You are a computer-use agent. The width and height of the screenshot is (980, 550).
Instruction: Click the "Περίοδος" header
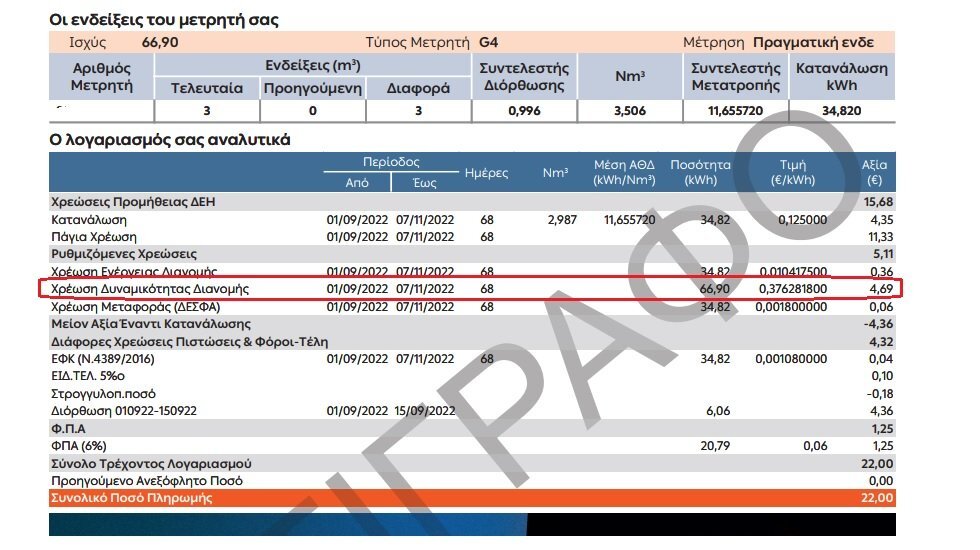(x=391, y=162)
